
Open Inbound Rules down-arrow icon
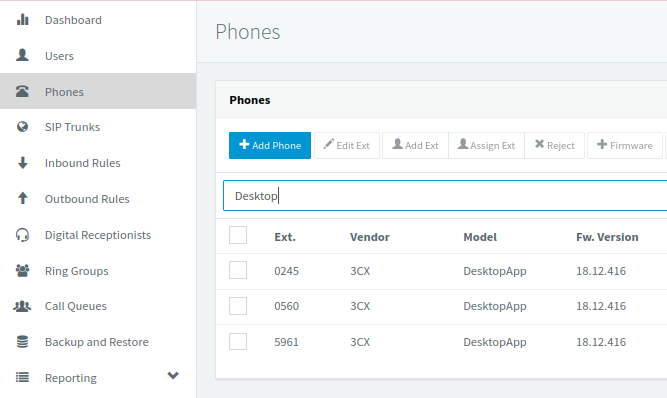coord(23,163)
